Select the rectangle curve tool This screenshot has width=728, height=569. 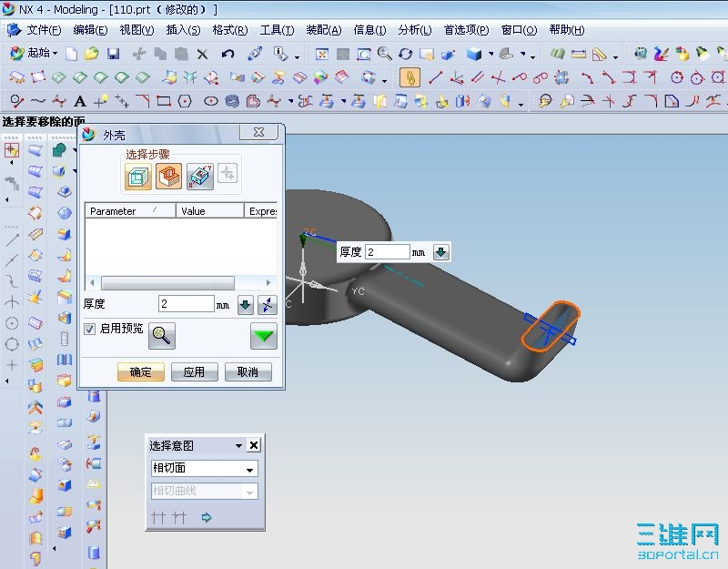tap(164, 101)
